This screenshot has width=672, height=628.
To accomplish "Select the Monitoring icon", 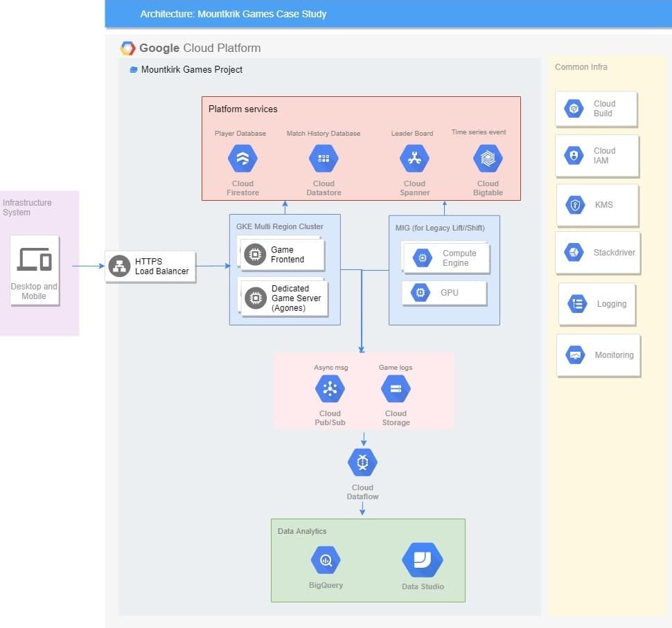I will 575,355.
